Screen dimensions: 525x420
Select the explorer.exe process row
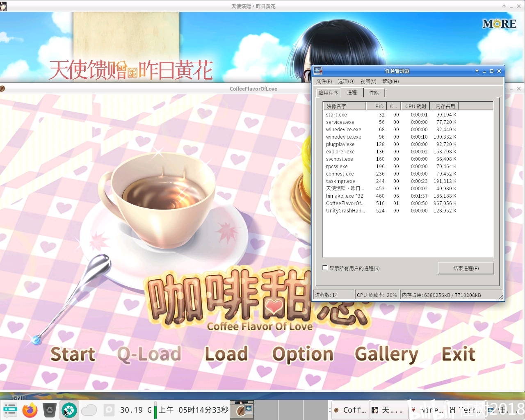point(391,152)
